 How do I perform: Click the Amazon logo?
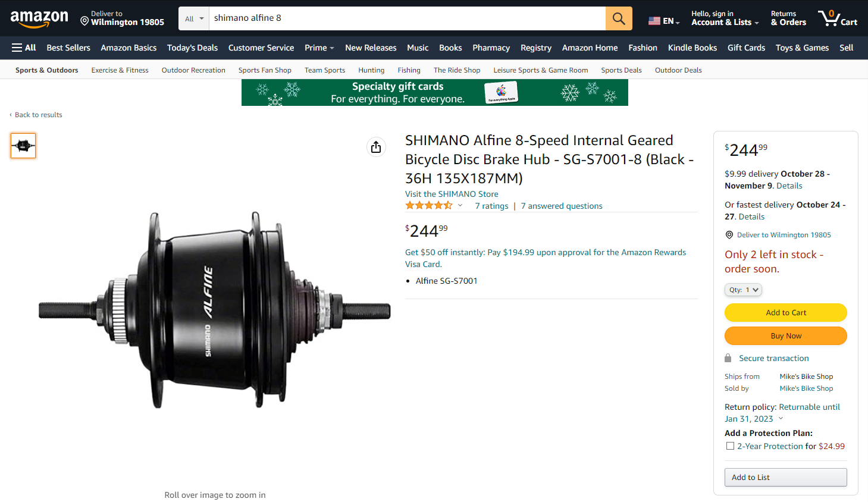[39, 19]
